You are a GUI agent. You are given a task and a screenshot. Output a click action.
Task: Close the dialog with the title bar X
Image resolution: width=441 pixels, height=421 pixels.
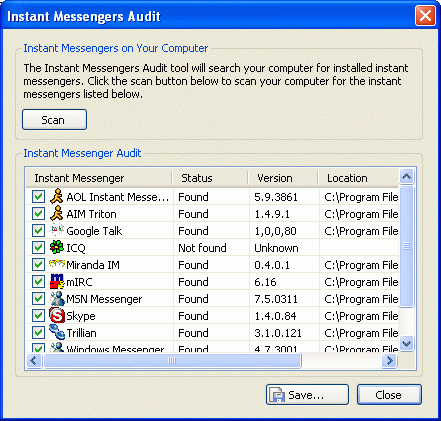(425, 16)
